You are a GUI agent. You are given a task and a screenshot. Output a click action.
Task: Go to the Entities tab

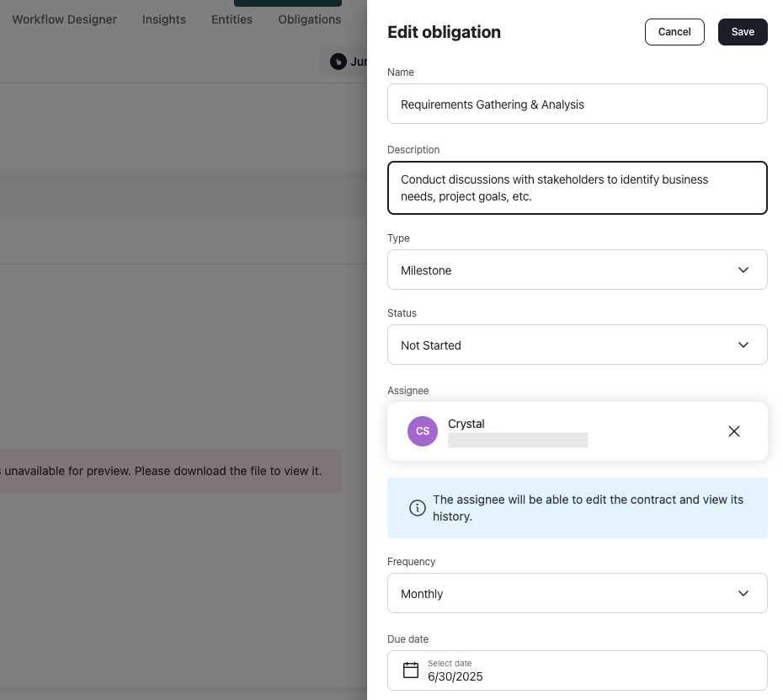(232, 19)
